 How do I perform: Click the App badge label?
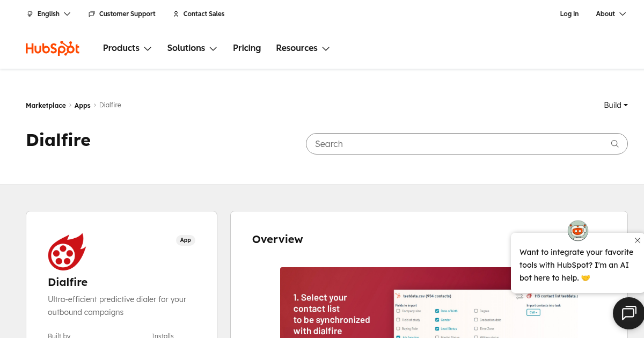[x=186, y=240]
